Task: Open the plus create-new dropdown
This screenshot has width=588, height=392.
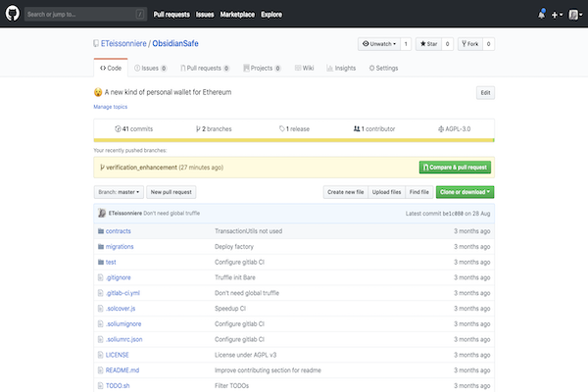Action: [557, 15]
